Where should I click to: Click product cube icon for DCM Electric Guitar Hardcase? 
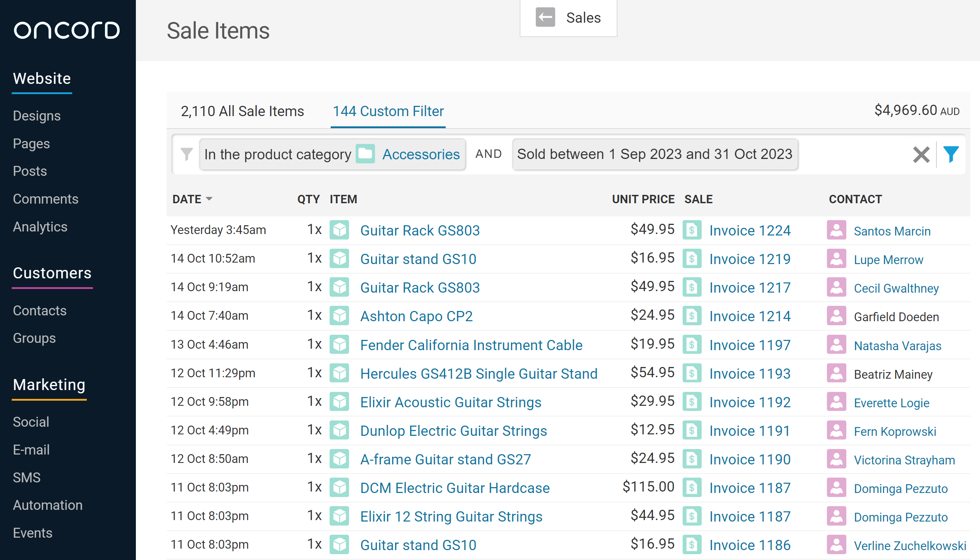click(x=339, y=487)
